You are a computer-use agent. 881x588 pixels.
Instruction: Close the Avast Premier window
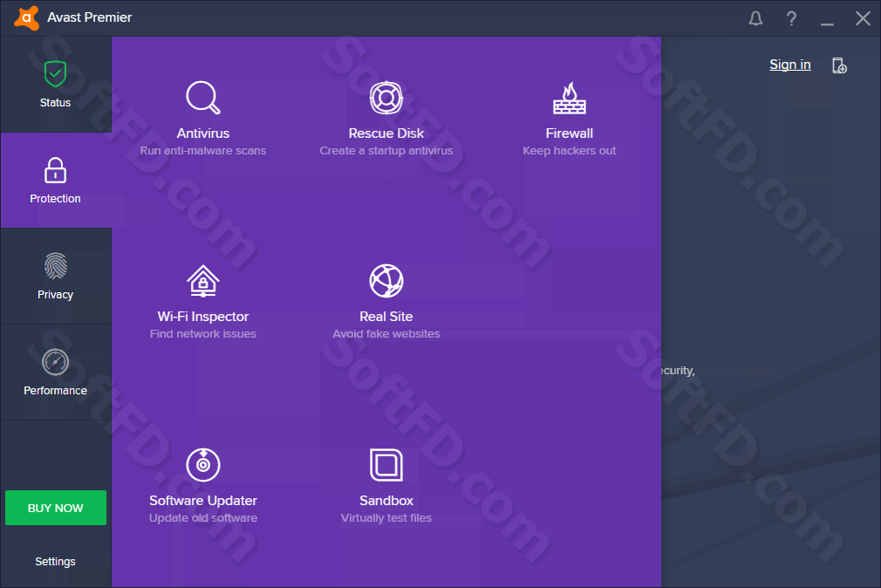point(863,18)
